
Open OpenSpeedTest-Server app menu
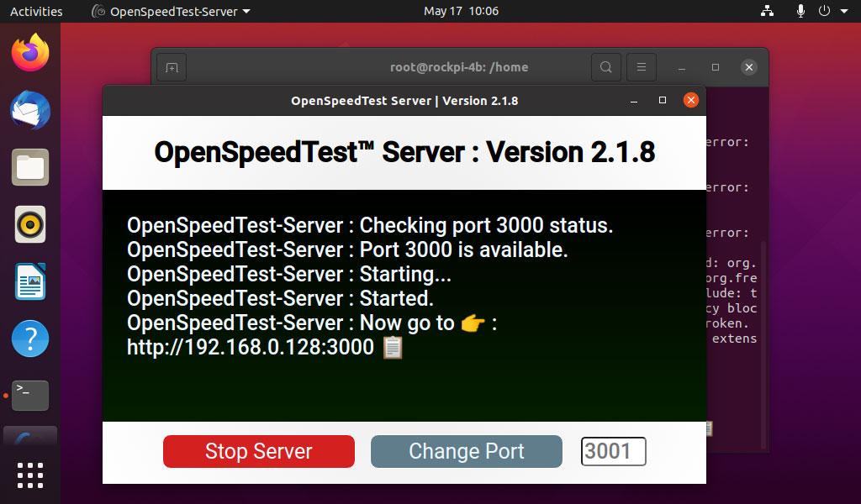(x=171, y=11)
